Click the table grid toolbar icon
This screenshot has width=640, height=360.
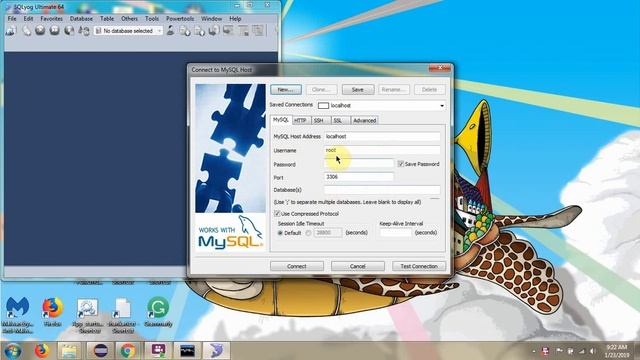click(x=243, y=31)
